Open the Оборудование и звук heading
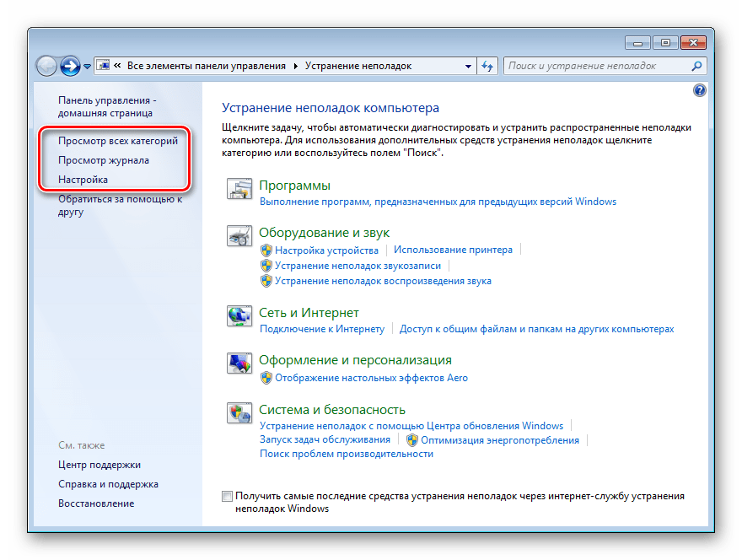The width and height of the screenshot is (742, 560). pyautogui.click(x=324, y=233)
